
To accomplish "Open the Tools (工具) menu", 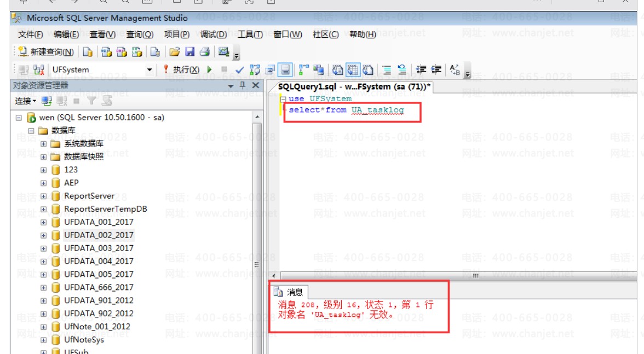I will (250, 34).
